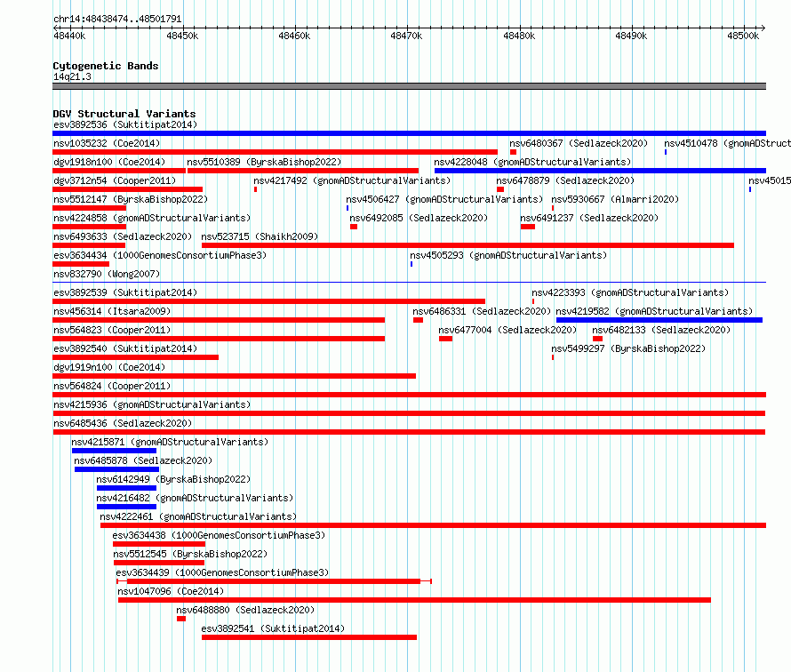
Task: Open dgv3712n54 (Cooper2011) variant
Action: pyautogui.click(x=115, y=180)
